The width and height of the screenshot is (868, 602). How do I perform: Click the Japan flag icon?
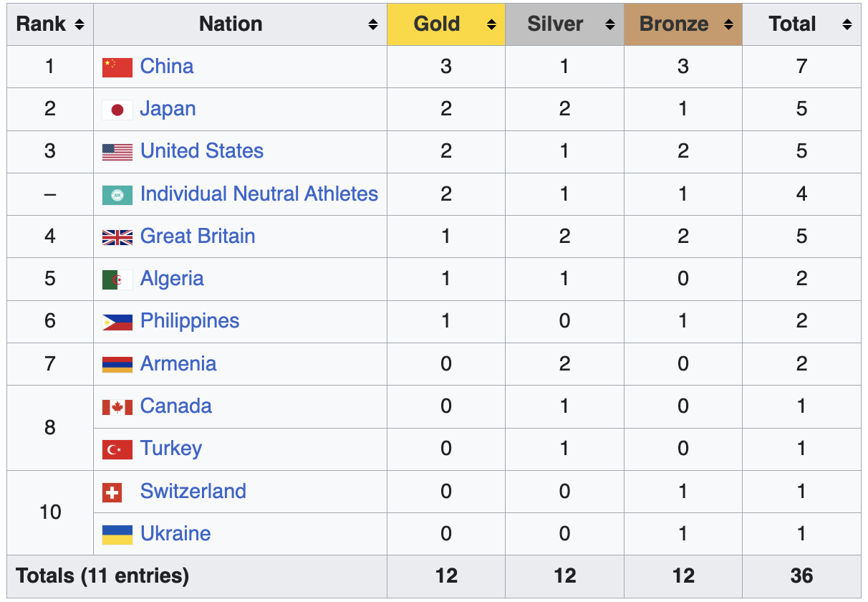pos(117,110)
